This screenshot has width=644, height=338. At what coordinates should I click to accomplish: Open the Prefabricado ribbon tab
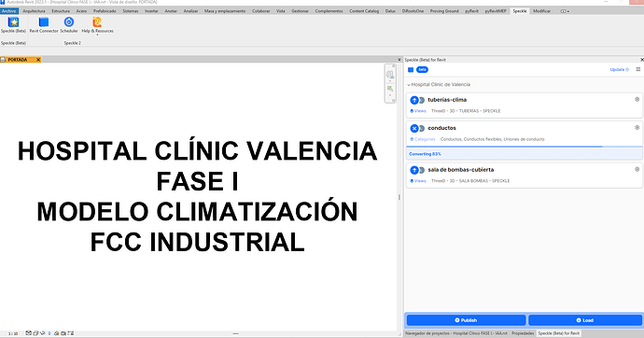(x=105, y=11)
